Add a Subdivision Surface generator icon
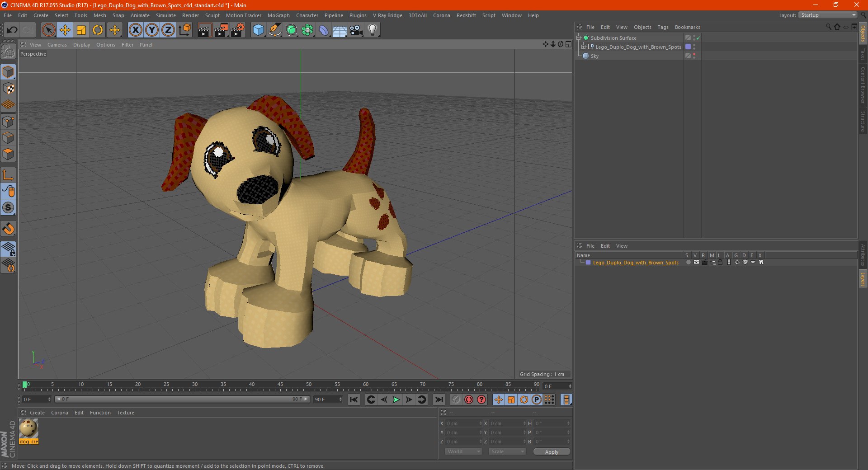Viewport: 868px width, 470px height. (291, 30)
